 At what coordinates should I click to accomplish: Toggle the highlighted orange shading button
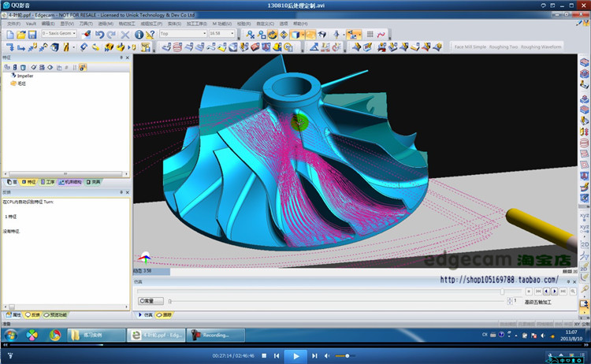[310, 35]
